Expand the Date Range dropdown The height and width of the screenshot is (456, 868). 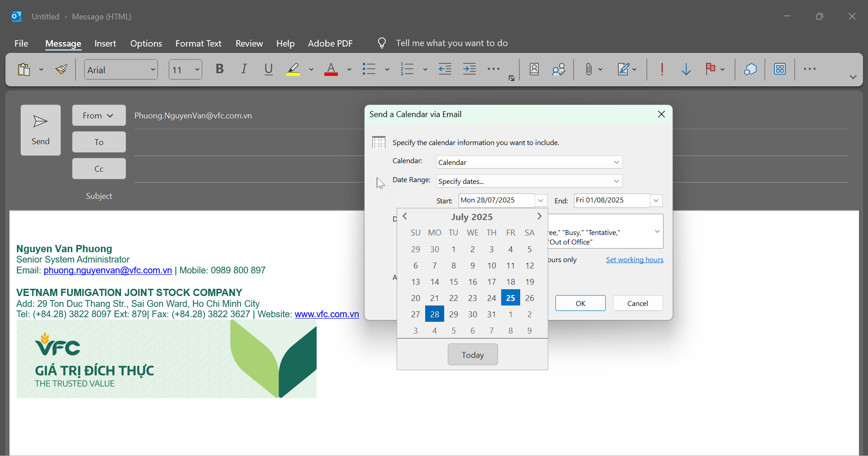[617, 181]
